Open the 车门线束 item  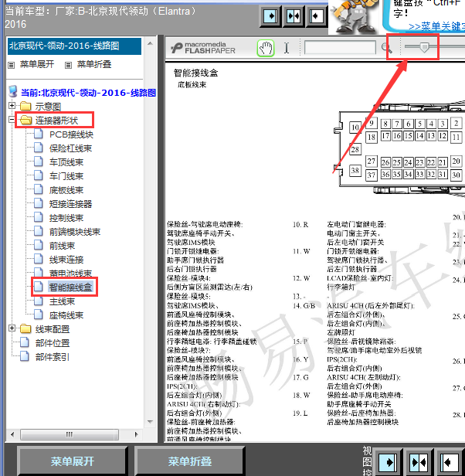(66, 176)
